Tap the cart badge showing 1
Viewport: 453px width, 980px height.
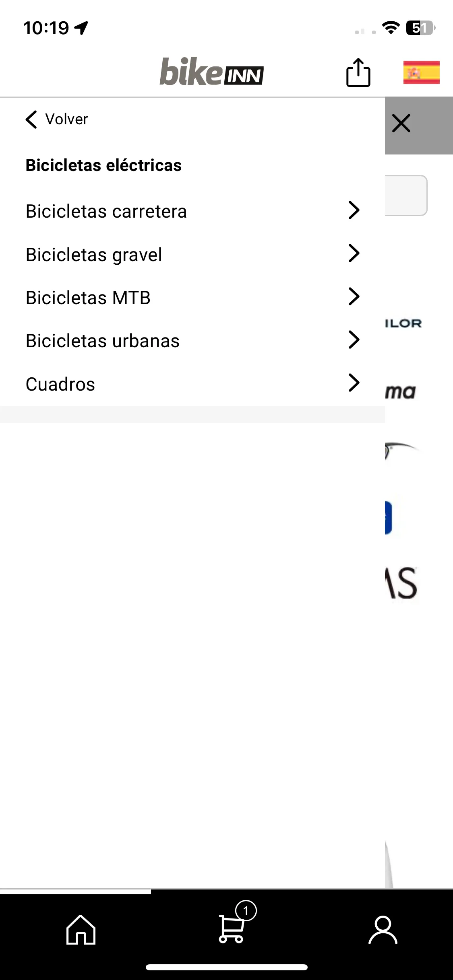[x=246, y=910]
